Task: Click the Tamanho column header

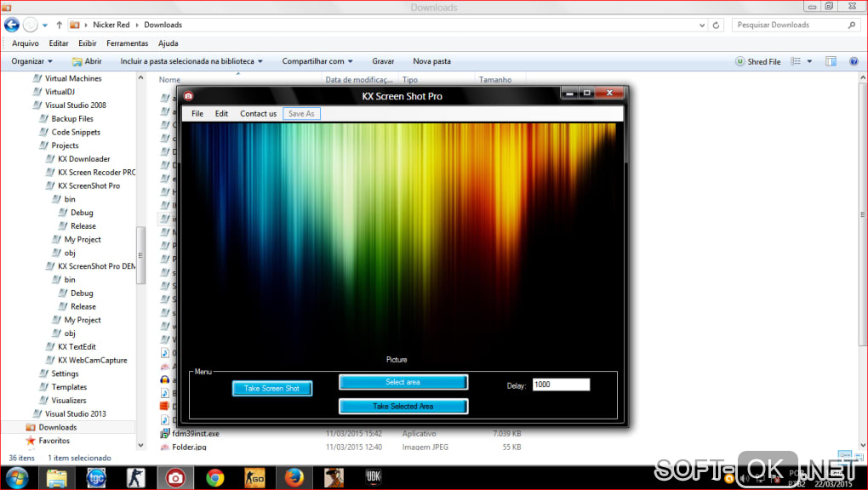Action: coord(495,80)
